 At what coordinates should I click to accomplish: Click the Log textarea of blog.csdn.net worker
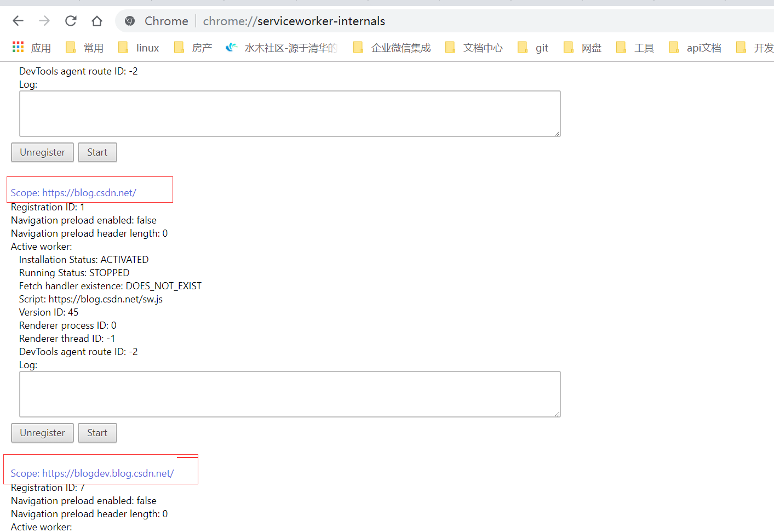(x=290, y=394)
